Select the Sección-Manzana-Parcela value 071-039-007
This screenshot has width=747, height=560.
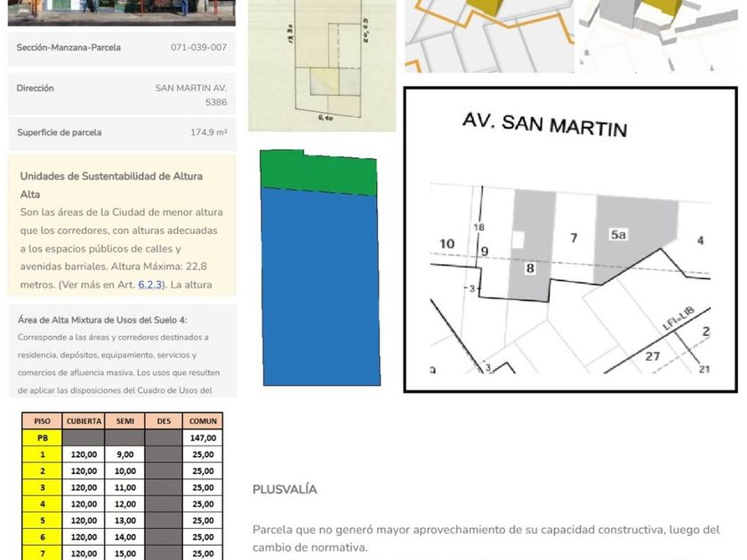198,47
